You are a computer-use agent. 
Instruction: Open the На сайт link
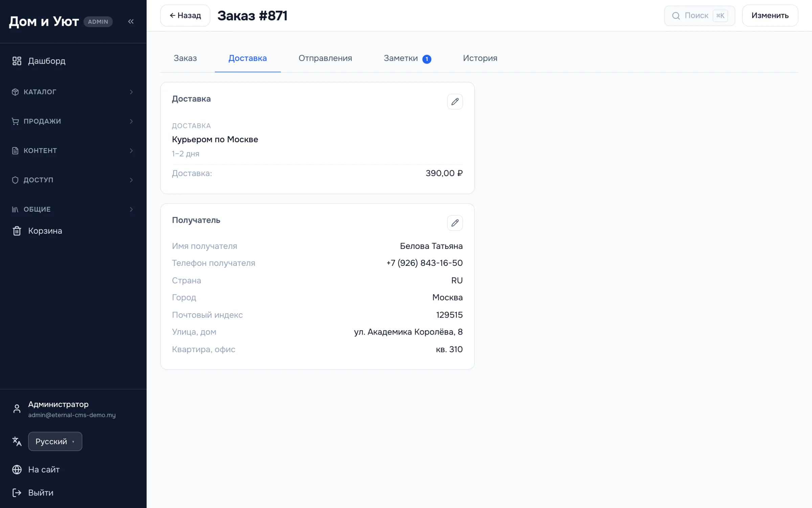(x=44, y=469)
